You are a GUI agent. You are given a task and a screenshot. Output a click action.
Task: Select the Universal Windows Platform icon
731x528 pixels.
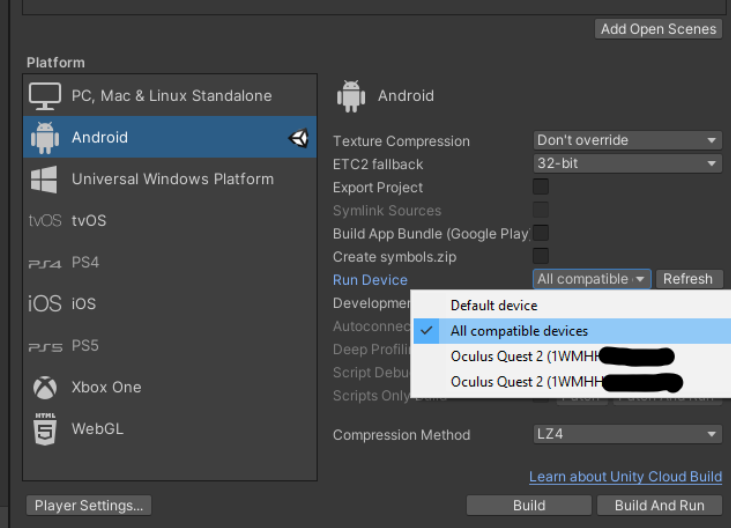45,180
